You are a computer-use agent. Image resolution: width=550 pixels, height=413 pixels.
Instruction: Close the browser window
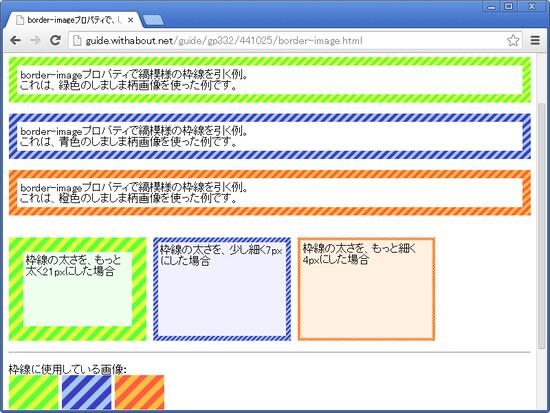click(x=532, y=6)
